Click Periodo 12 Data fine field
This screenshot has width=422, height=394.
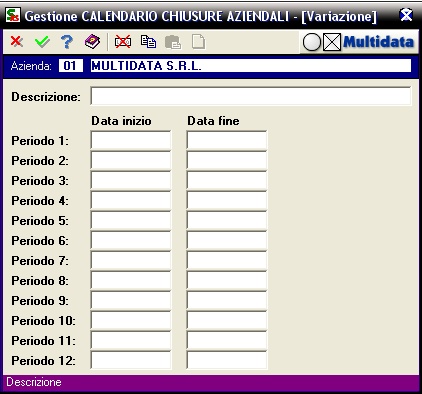click(x=227, y=360)
